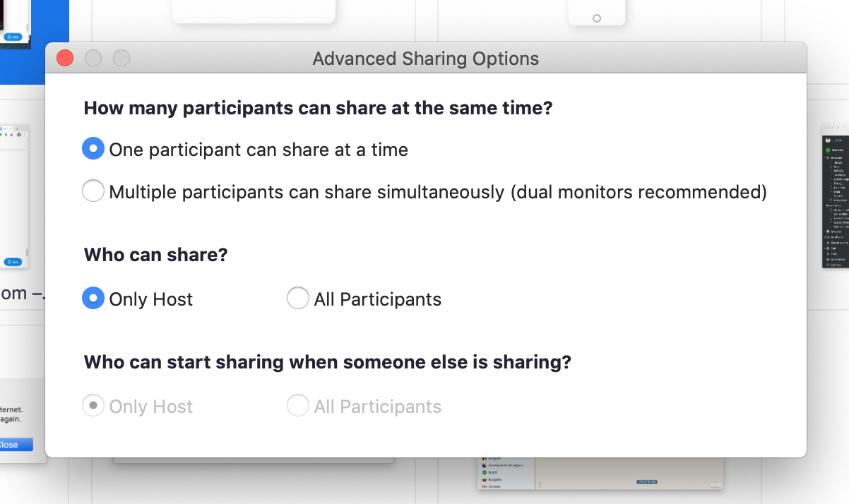
Task: Select the grey window thumbnail below the dialog's left side
Action: click(254, 460)
